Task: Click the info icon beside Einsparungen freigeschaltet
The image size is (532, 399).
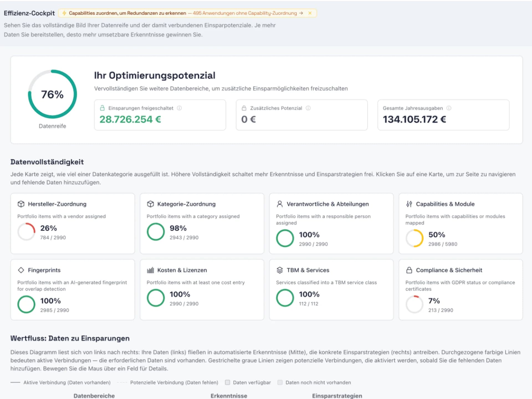Action: 179,108
